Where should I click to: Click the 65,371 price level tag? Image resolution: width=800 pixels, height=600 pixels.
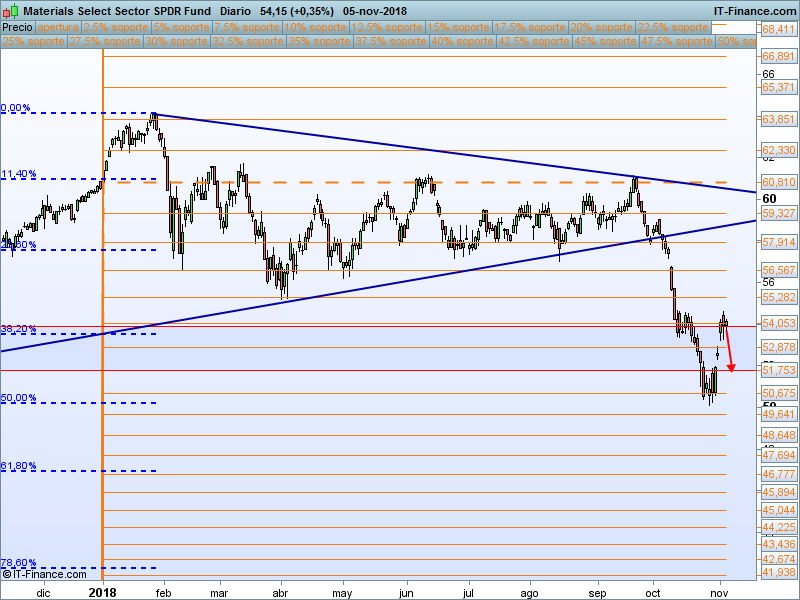[779, 87]
